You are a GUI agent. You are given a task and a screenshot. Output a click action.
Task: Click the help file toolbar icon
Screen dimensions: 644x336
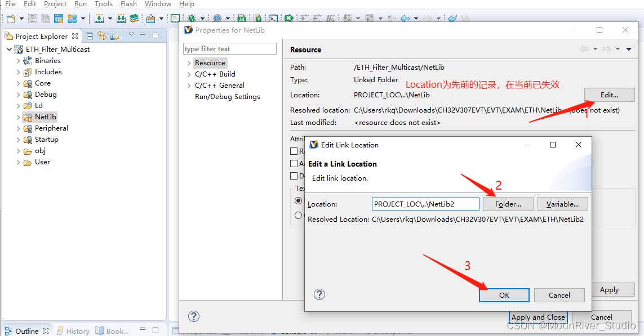pyautogui.click(x=257, y=19)
